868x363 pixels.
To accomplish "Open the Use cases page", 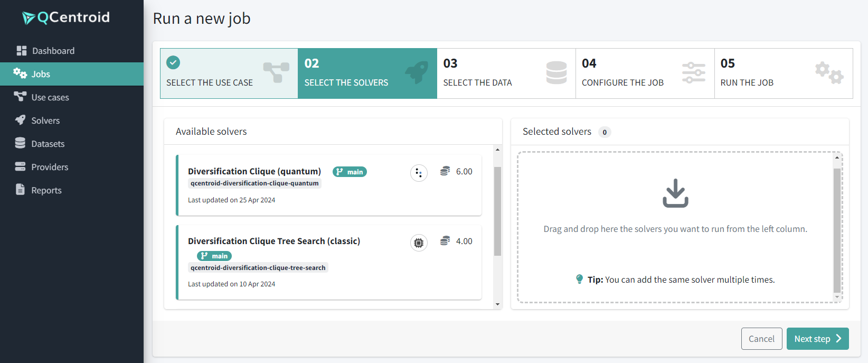I will (50, 97).
